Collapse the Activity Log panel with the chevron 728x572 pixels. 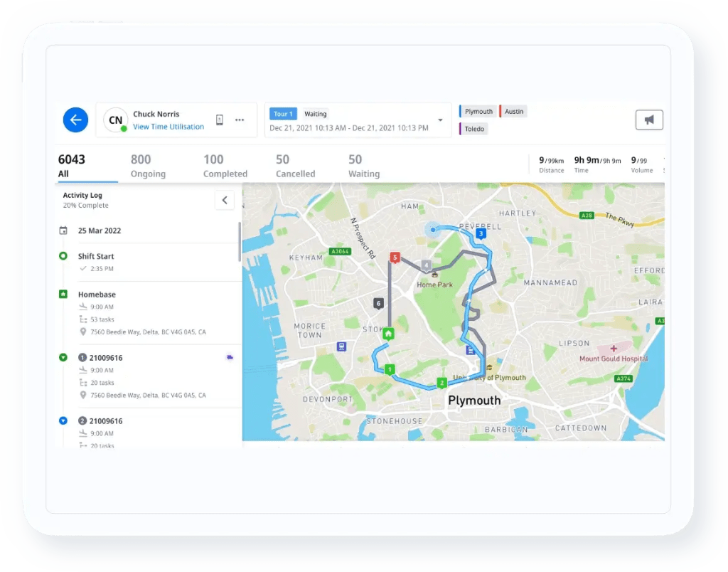coord(225,200)
